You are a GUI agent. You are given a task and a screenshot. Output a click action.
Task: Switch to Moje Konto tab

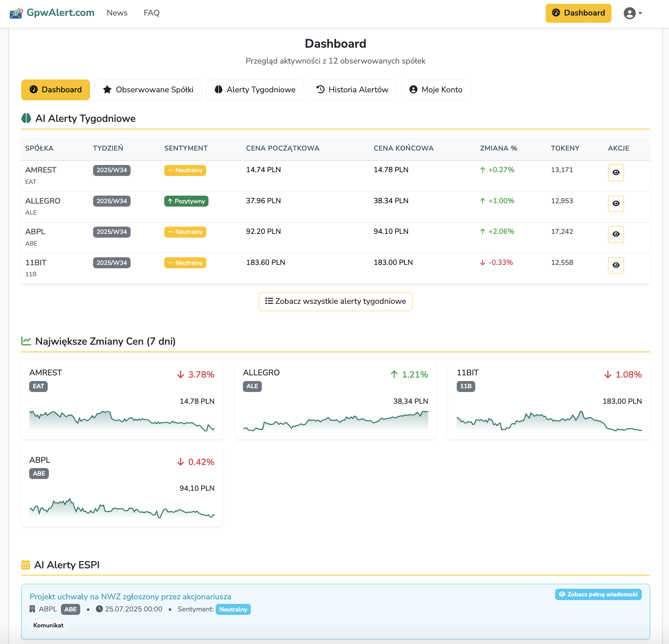pyautogui.click(x=436, y=90)
